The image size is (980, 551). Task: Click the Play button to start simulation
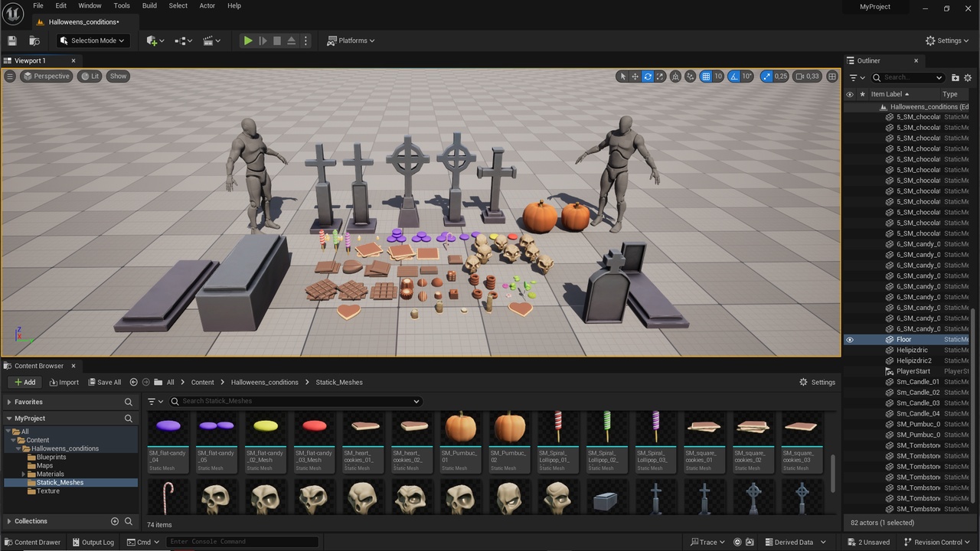point(248,41)
